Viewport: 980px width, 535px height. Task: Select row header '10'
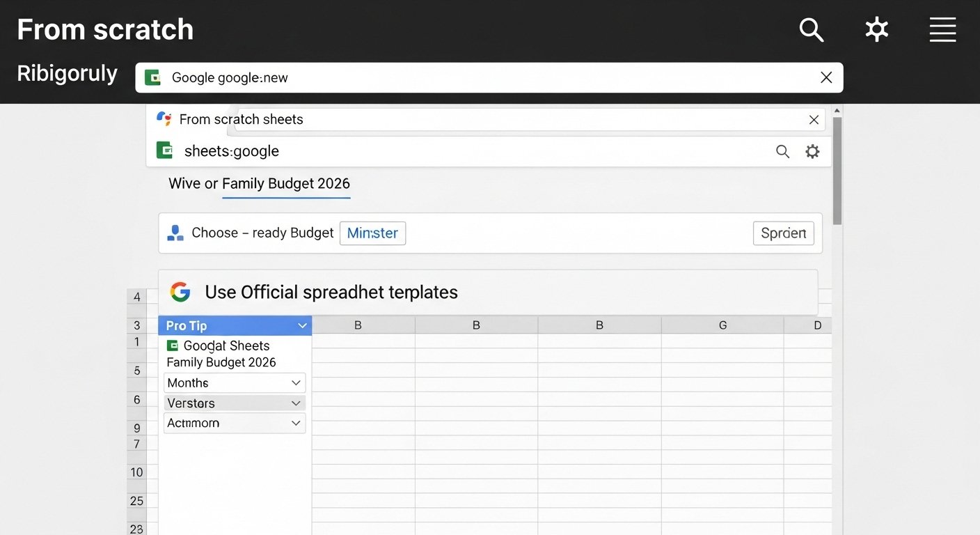(136, 472)
